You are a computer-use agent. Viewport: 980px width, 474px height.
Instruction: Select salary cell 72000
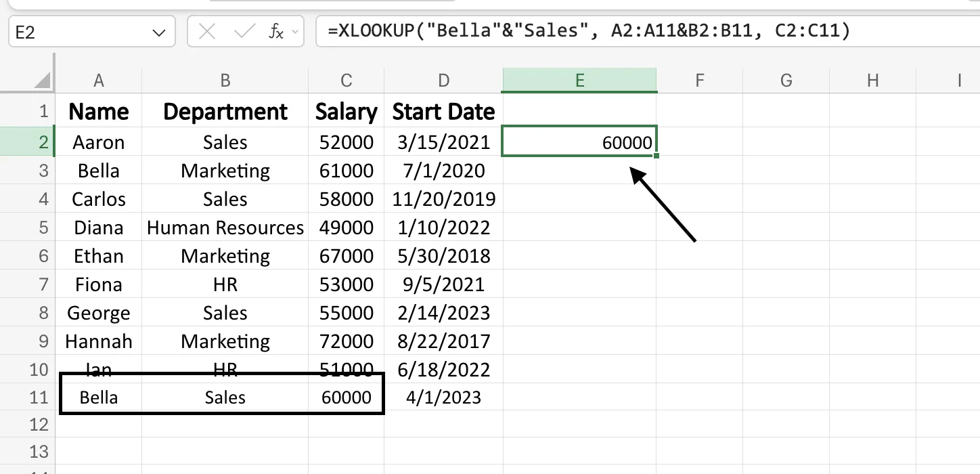[x=347, y=341]
